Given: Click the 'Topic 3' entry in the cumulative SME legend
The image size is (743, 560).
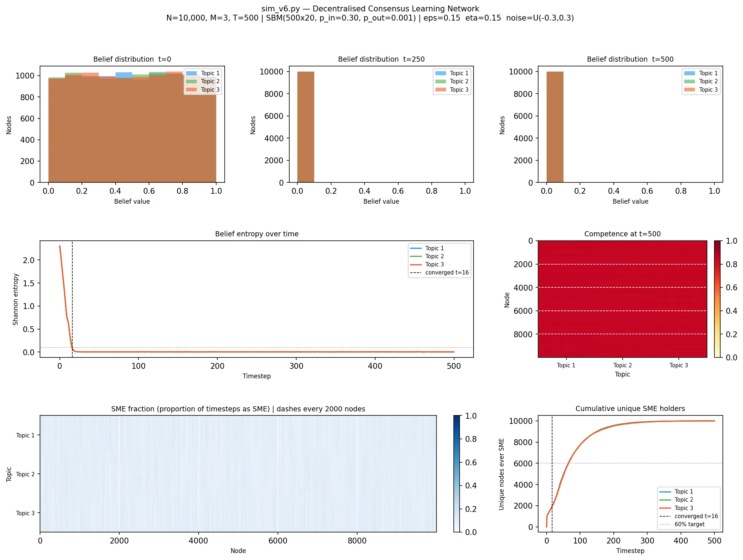Looking at the screenshot, I should coord(676,508).
